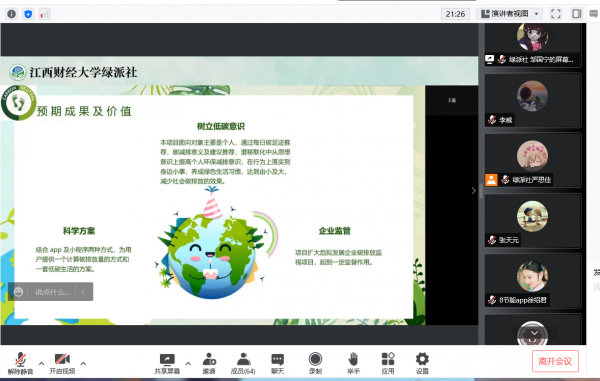The height and width of the screenshot is (381, 600).
Task: Start sharing with 共享屏幕
Action: coord(167,363)
